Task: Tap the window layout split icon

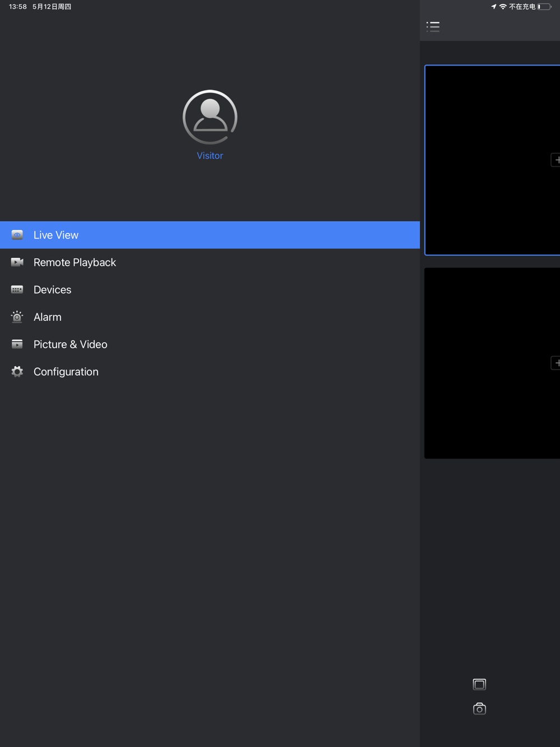Action: [479, 684]
